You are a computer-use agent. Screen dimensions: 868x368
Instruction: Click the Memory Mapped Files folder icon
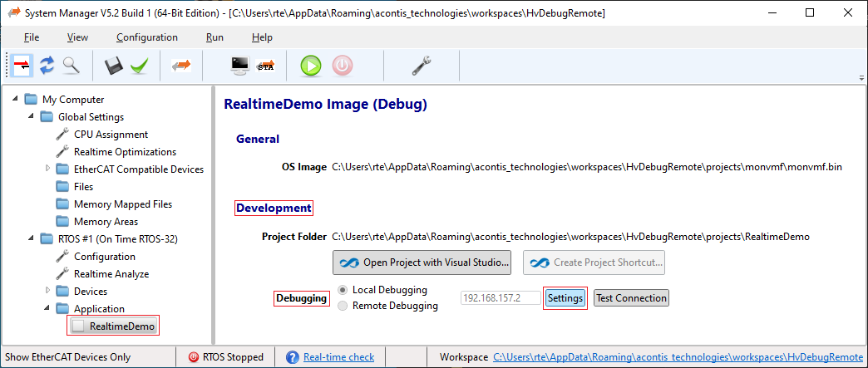[63, 204]
